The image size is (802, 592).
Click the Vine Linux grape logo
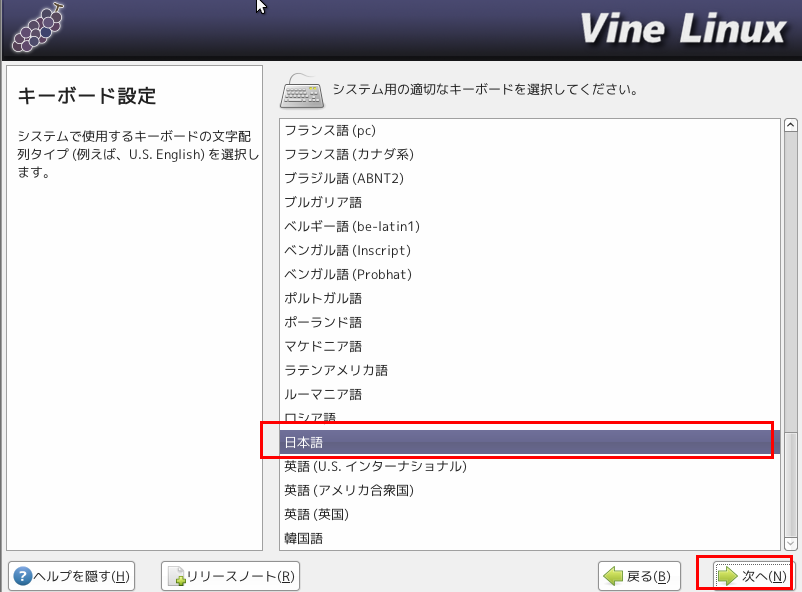(38, 27)
